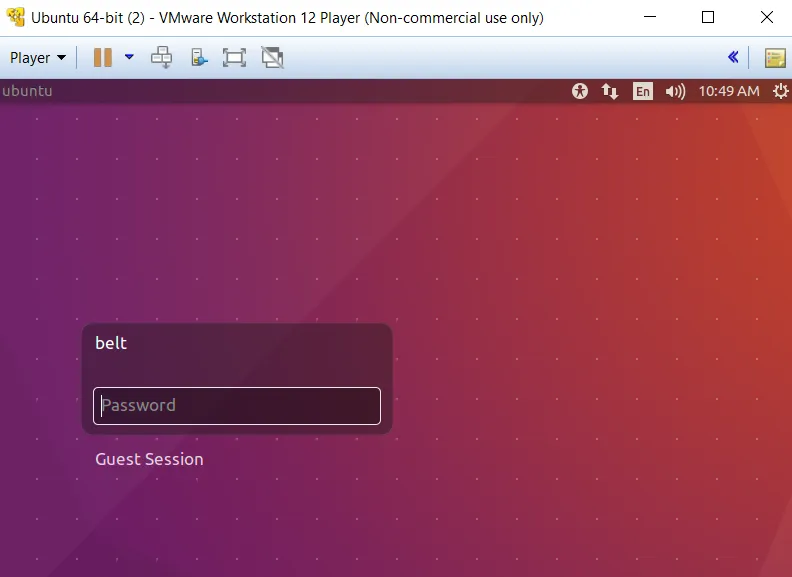The height and width of the screenshot is (577, 792).
Task: Minimize the VMware Player window
Action: 650,17
